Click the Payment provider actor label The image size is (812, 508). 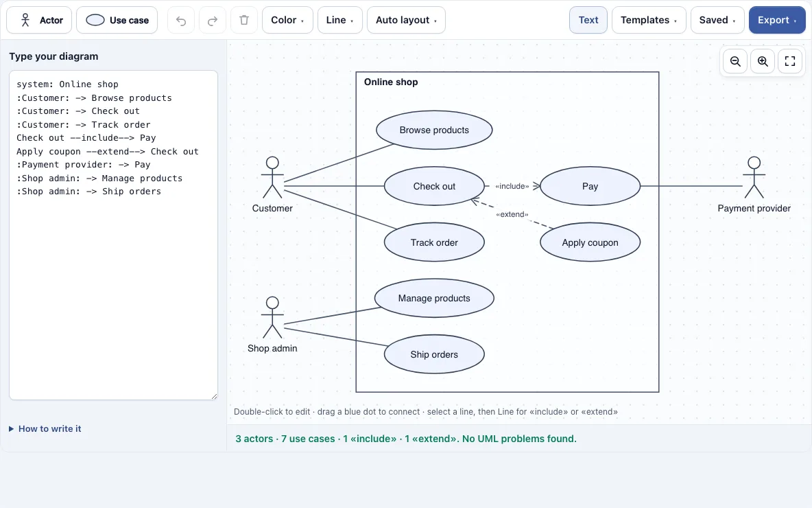tap(754, 208)
